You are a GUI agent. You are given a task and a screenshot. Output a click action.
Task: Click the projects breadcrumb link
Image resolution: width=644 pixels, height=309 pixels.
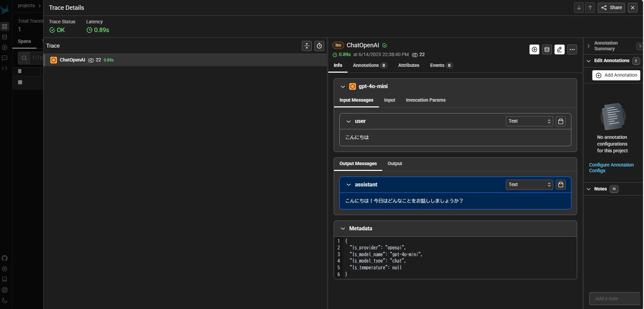coord(26,6)
